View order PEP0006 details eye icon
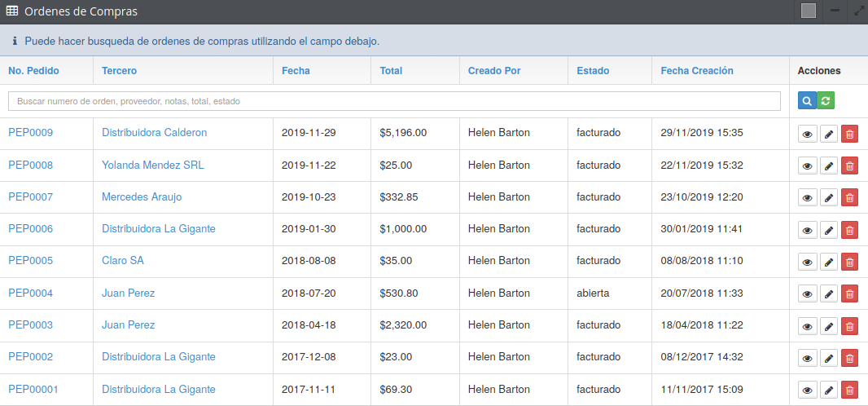This screenshot has width=868, height=406. [808, 230]
